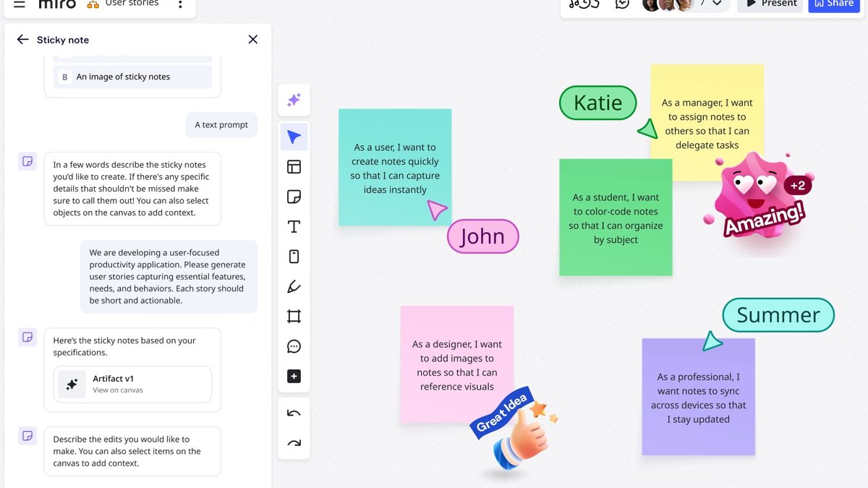Click the "Describe the edits" message
The image size is (868, 488).
[x=132, y=451]
